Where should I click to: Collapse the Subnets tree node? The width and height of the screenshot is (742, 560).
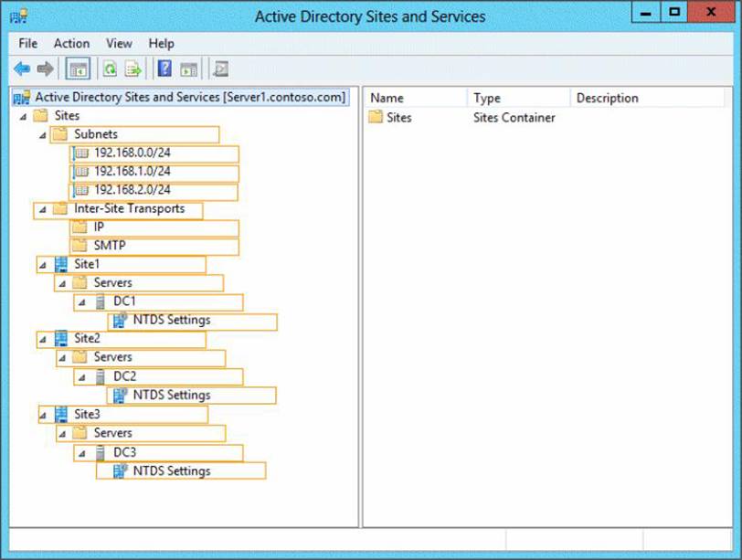tap(42, 135)
